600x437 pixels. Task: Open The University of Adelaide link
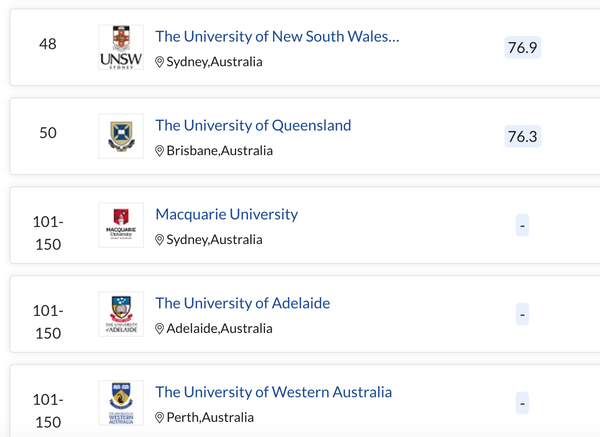click(x=243, y=303)
